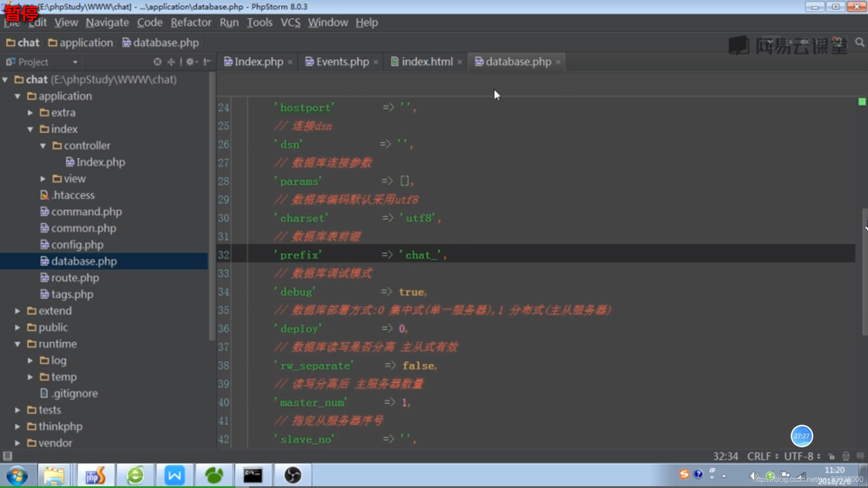The width and height of the screenshot is (868, 488).
Task: Open the Tools menu
Action: 259,23
